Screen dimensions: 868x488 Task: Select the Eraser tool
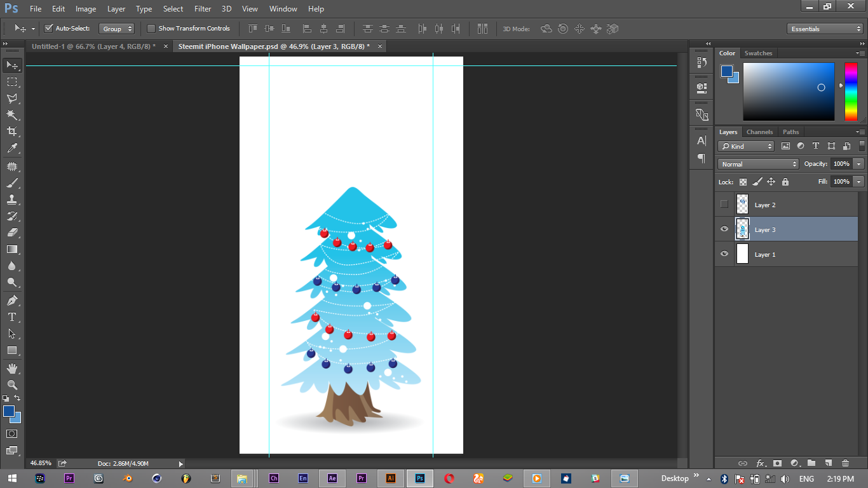12,233
